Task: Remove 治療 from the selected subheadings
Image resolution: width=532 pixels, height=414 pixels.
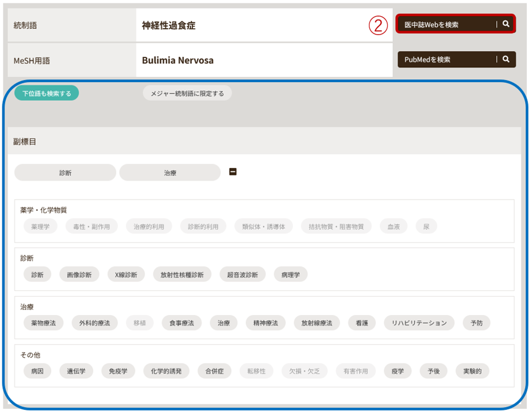Action: [170, 171]
